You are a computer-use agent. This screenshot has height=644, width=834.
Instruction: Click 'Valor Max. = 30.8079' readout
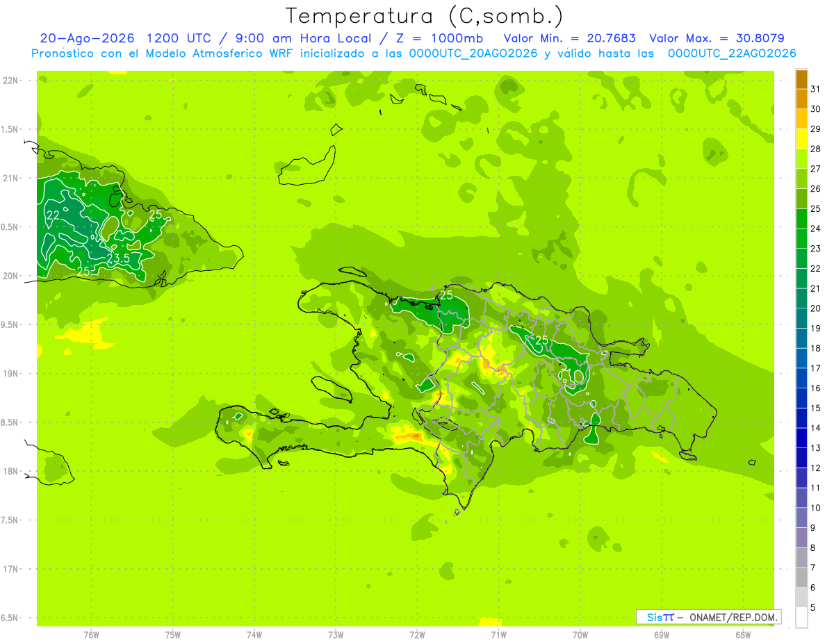point(717,38)
